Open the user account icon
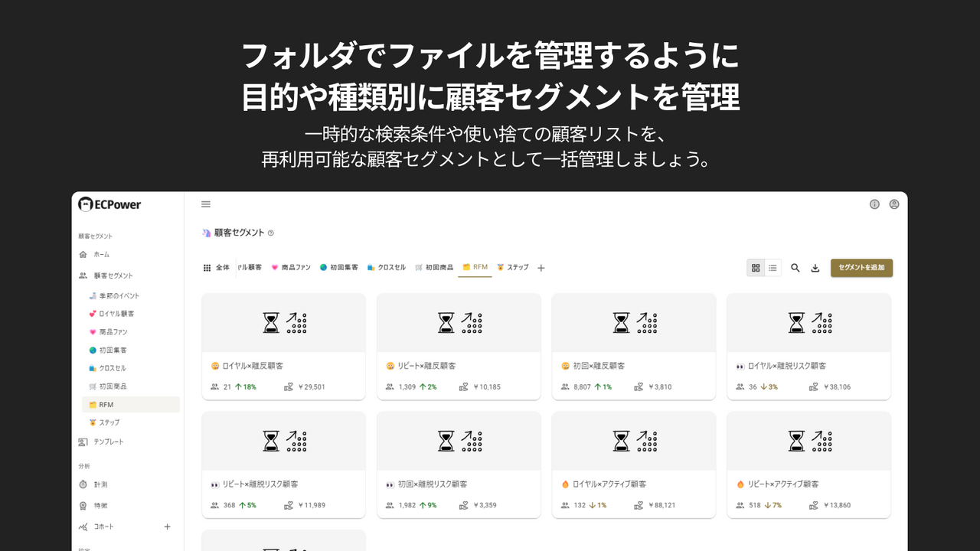Viewport: 980px width, 551px height. click(893, 204)
